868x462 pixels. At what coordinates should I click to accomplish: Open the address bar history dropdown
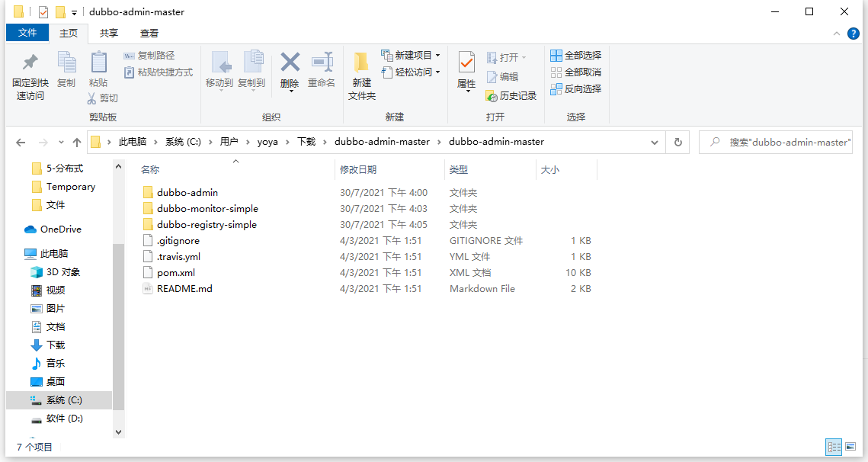click(655, 143)
